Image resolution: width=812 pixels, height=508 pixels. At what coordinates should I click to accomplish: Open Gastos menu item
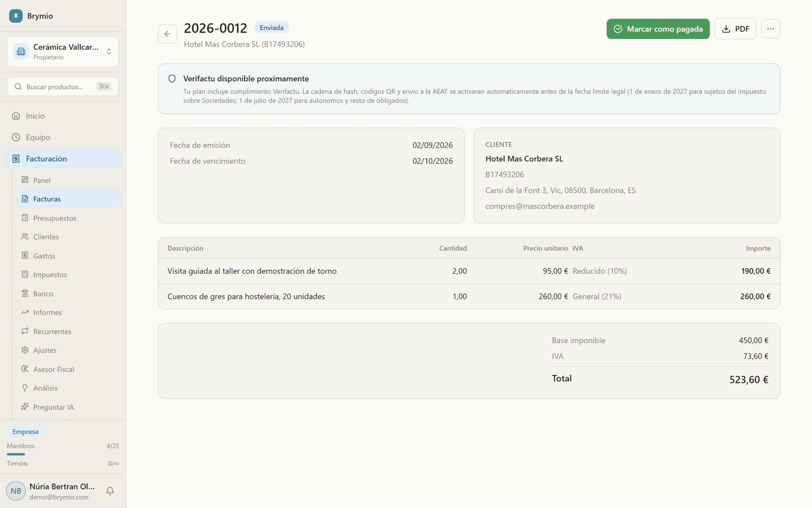click(x=69, y=256)
